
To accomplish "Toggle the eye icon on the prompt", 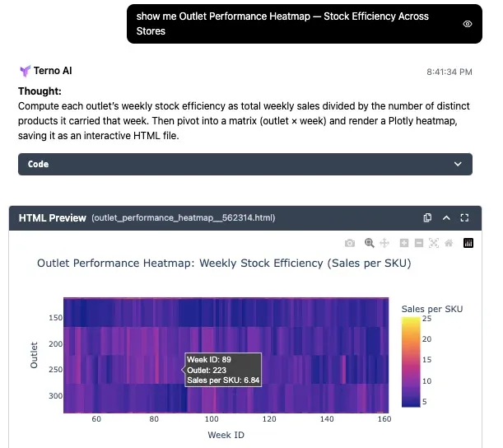I will pos(468,24).
